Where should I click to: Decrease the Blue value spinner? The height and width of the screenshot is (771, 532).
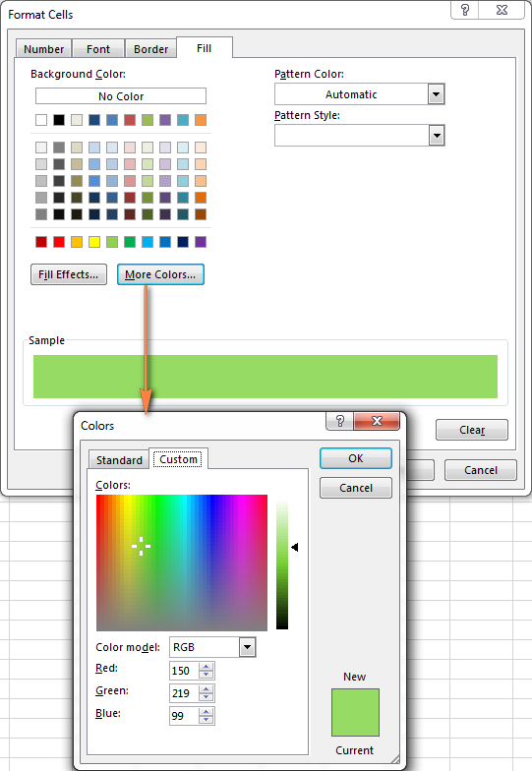(207, 720)
